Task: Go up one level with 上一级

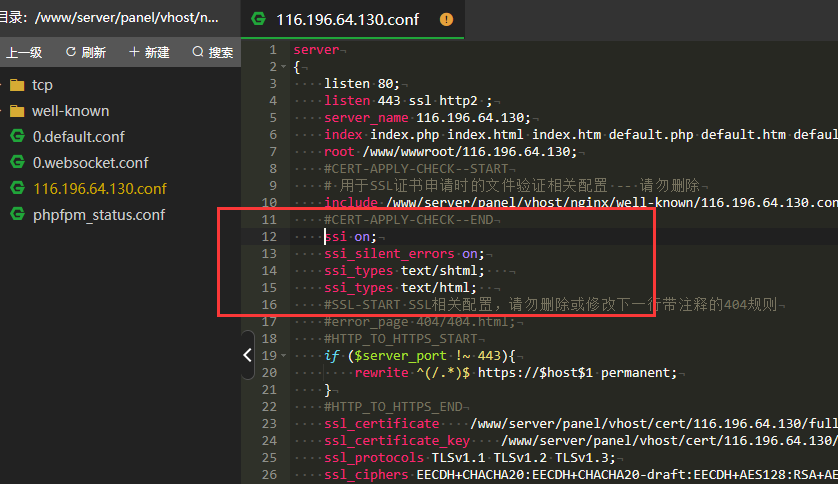Action: (24, 52)
